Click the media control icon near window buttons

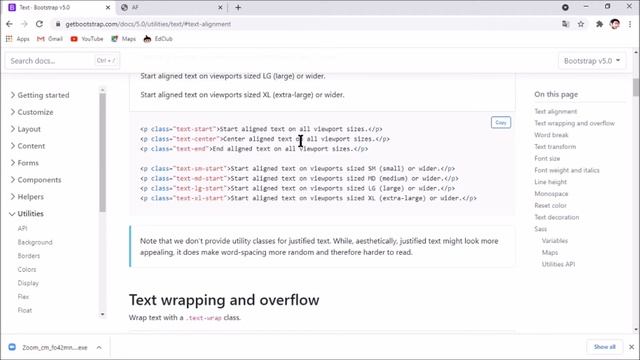(565, 7)
